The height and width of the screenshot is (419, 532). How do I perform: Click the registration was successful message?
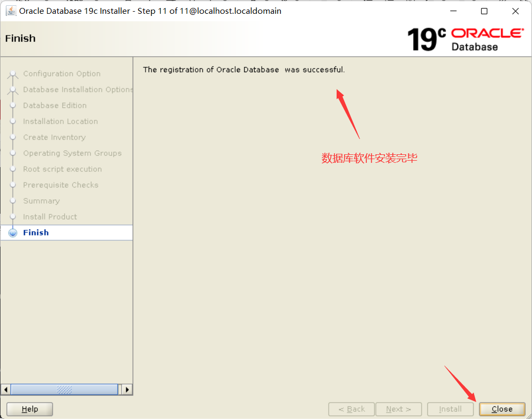[x=244, y=69]
